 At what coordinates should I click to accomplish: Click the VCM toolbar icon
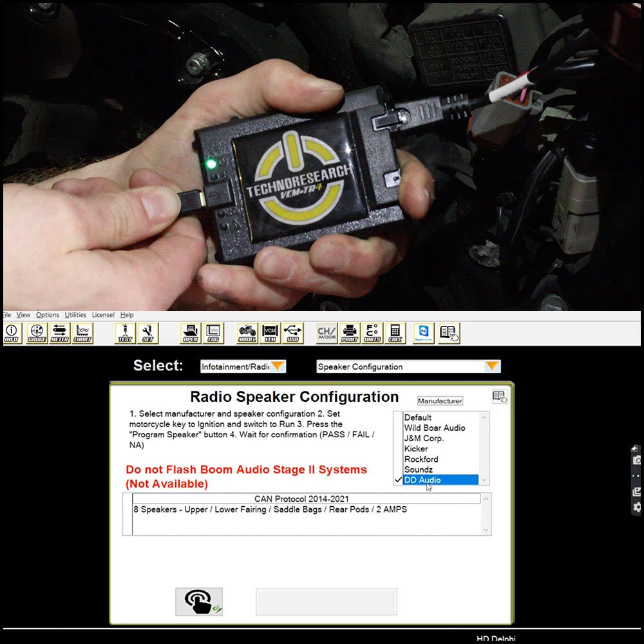[270, 333]
